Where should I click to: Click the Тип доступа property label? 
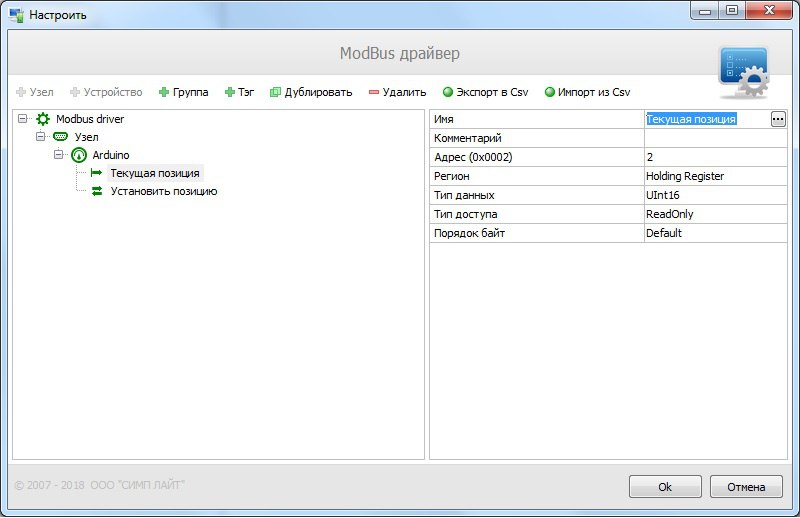click(x=465, y=214)
